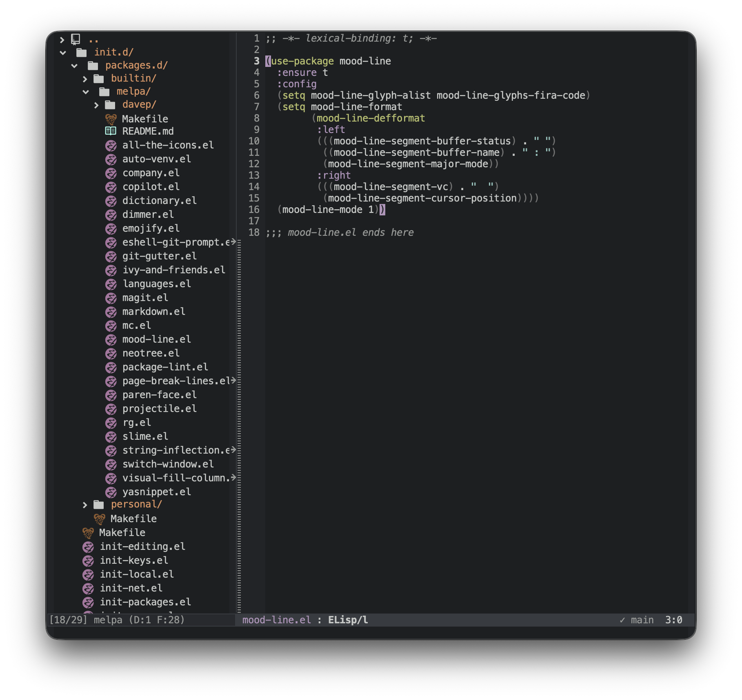Viewport: 742px width, 700px height.
Task: Click the Emacs icon for emojify.el
Action: (x=111, y=229)
